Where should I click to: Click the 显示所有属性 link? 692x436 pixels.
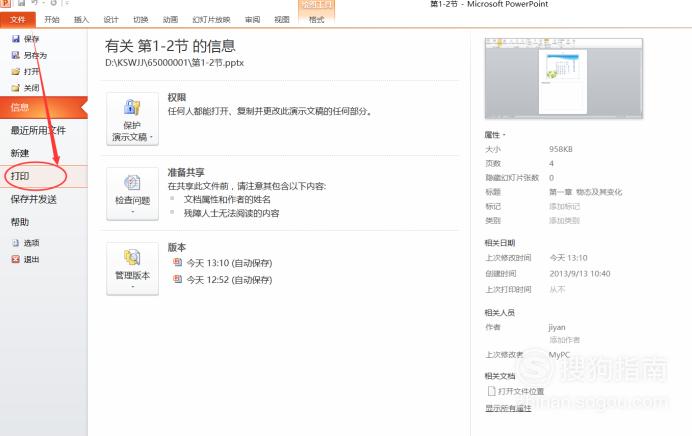pyautogui.click(x=508, y=408)
